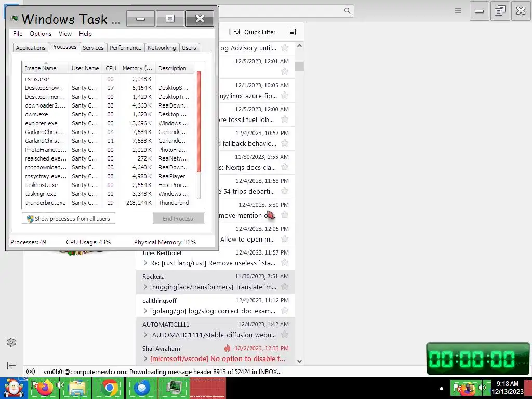
Task: Switch to the Networking tab
Action: click(162, 48)
